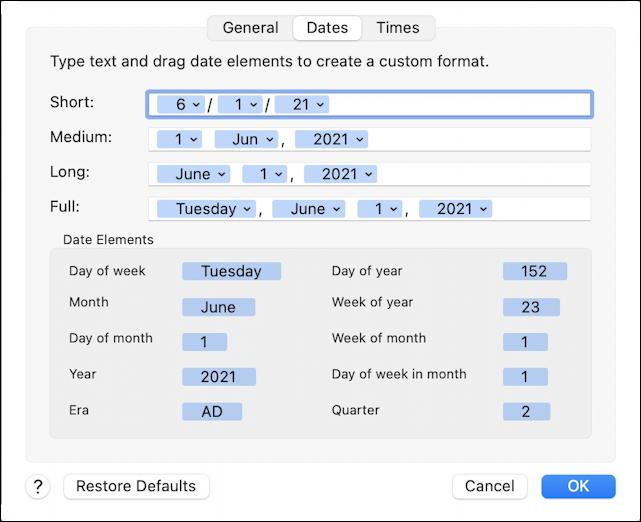Select the 152 day of year element
641x522 pixels.
coord(535,271)
